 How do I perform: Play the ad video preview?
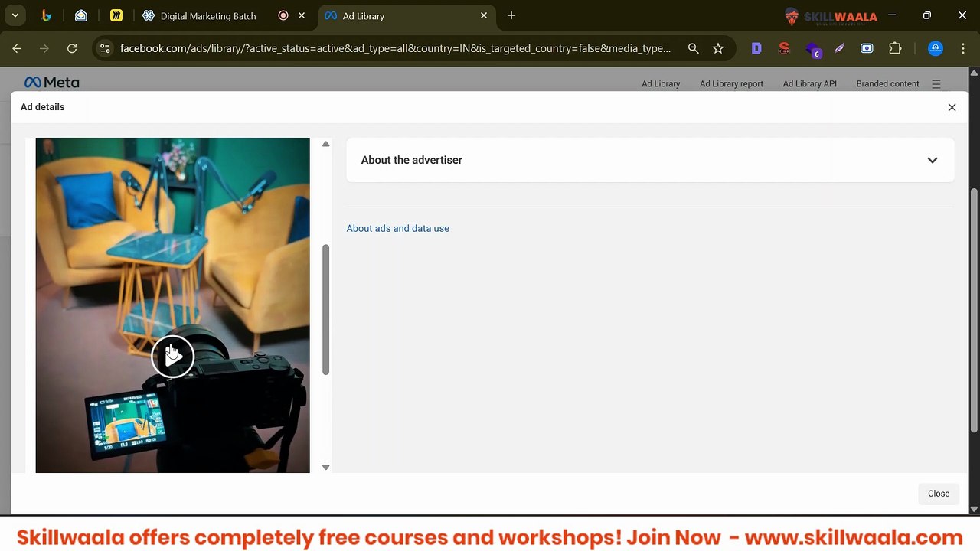coord(172,356)
